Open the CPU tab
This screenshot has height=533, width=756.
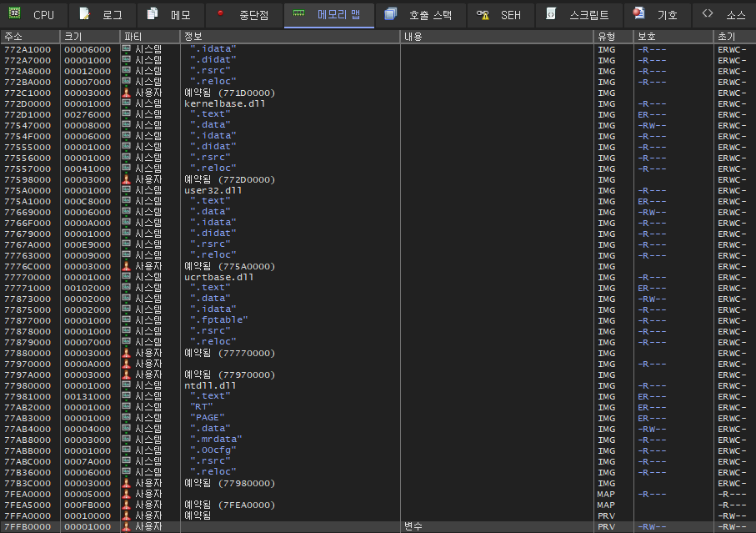pos(33,15)
